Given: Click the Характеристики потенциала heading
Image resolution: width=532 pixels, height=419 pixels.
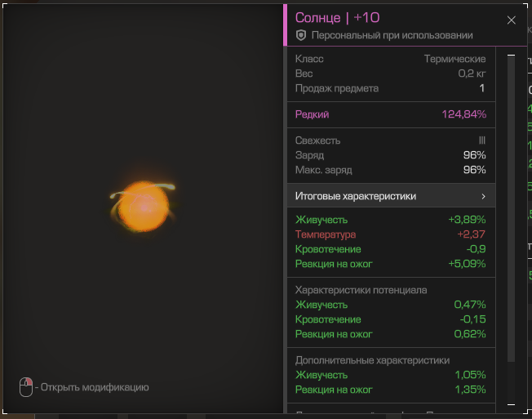Looking at the screenshot, I should pyautogui.click(x=361, y=290).
